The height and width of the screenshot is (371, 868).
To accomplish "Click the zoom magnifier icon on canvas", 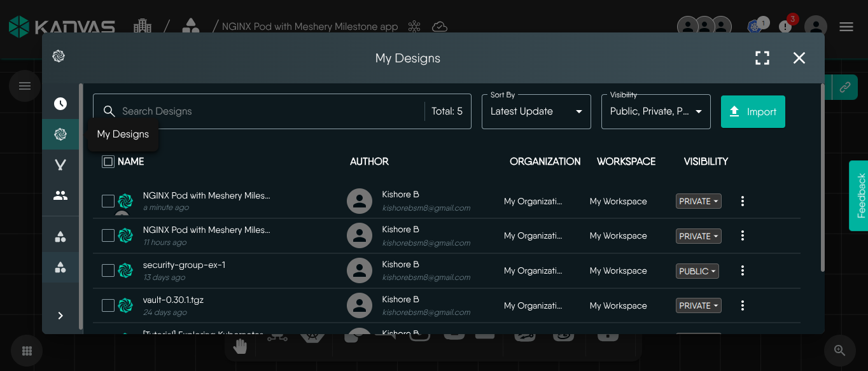I will tap(839, 351).
